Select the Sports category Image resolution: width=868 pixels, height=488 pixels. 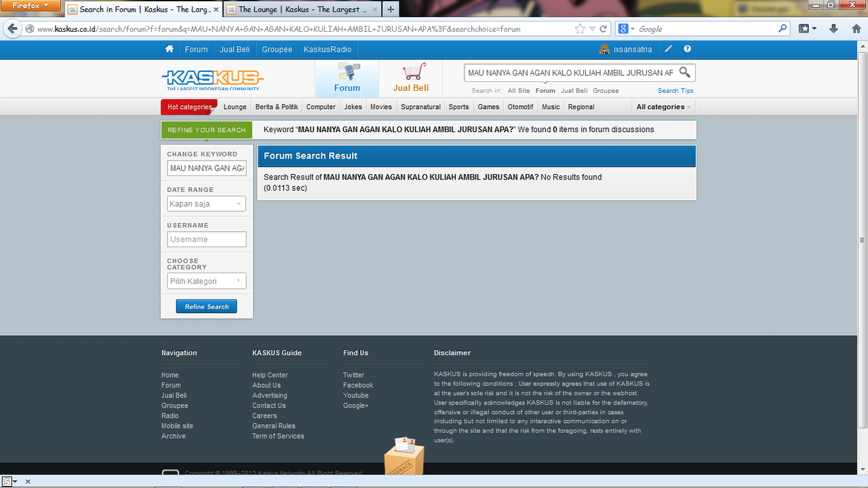(458, 106)
